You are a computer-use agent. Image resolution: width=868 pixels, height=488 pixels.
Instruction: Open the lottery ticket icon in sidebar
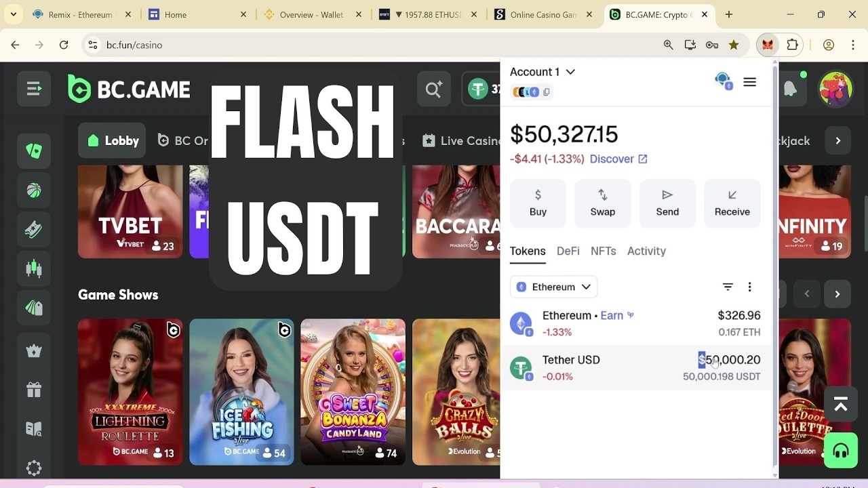tap(34, 230)
